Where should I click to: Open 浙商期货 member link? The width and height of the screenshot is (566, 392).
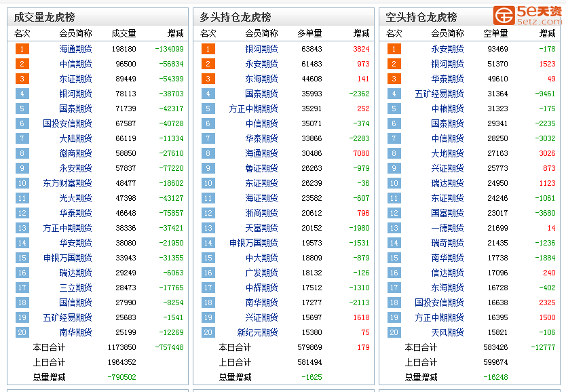261,213
